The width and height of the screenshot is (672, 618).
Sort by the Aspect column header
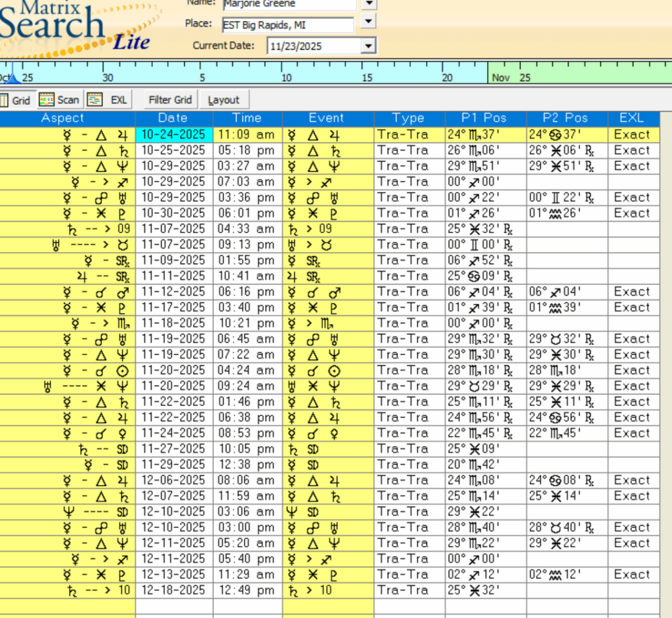[62, 119]
